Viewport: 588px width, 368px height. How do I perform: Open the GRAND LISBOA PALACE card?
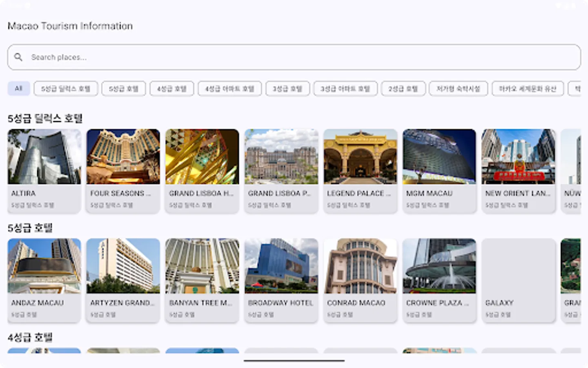[281, 171]
